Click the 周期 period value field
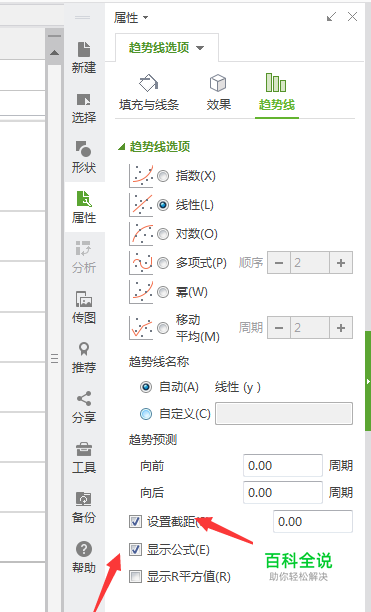 click(310, 328)
